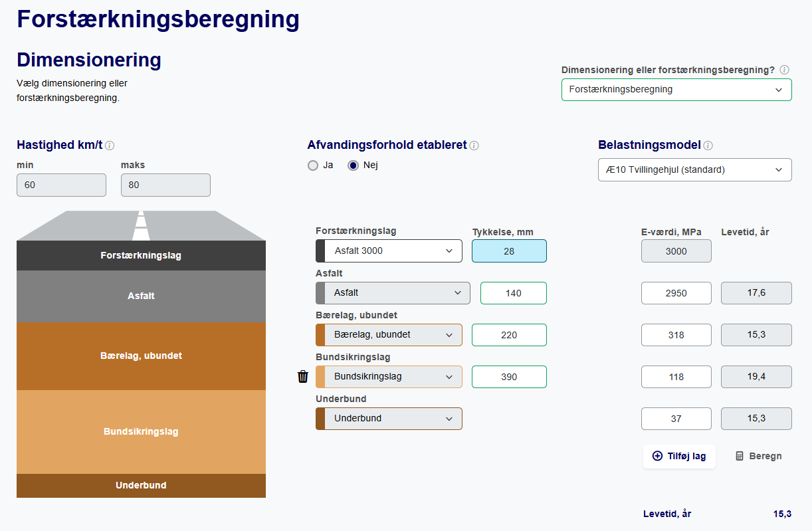Screen dimensions: 812x531
Task: Click info icon beside Dimensionering eller forstærkningsberegning
Action: [x=784, y=70]
